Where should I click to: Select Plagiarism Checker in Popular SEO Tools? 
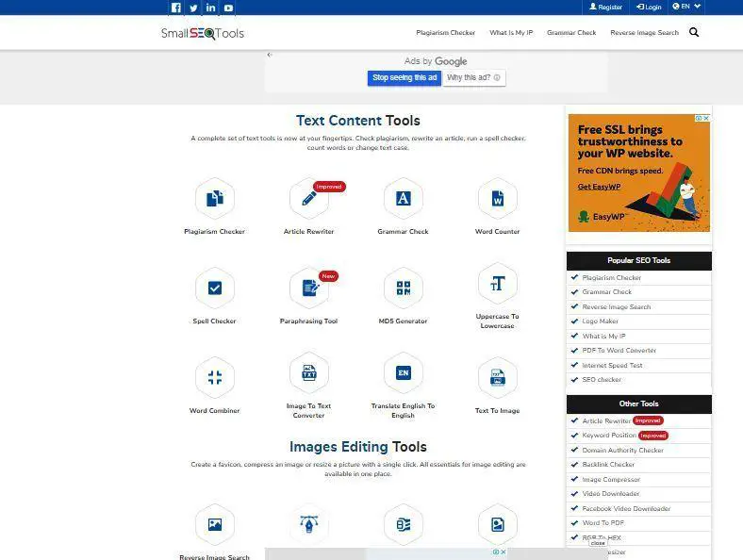coord(611,277)
